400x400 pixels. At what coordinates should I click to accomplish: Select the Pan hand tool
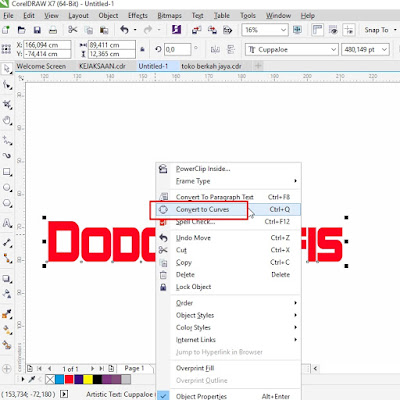(7, 120)
